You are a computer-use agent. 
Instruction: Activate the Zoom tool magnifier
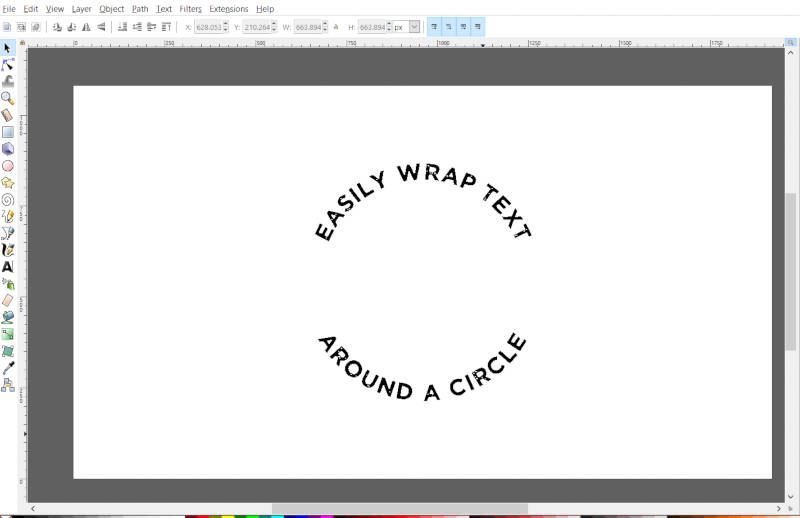[x=8, y=98]
